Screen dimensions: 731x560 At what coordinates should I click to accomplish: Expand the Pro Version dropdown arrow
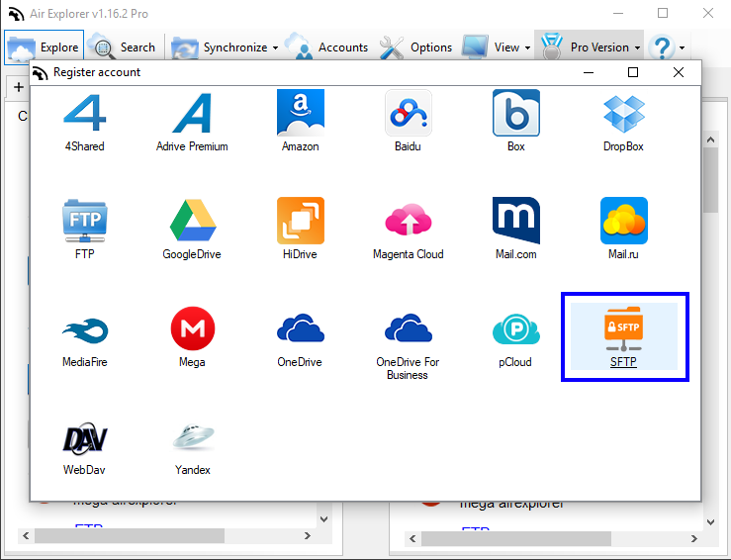pos(637,47)
